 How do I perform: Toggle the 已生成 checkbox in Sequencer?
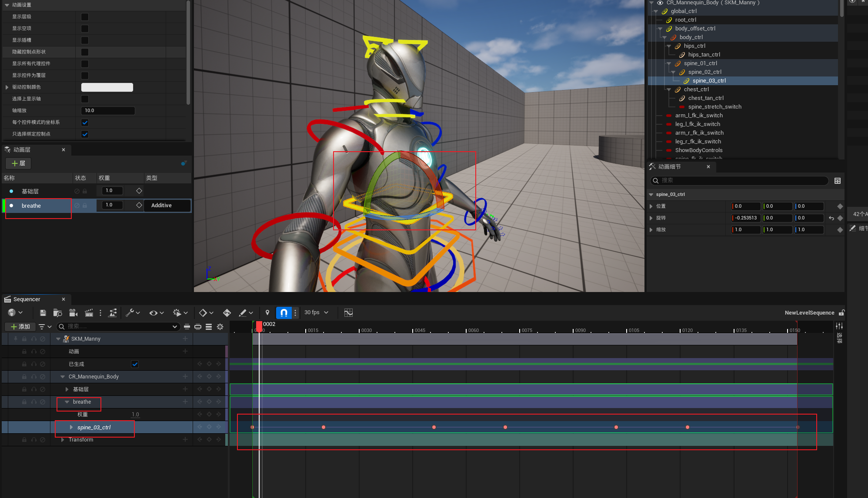click(x=135, y=364)
